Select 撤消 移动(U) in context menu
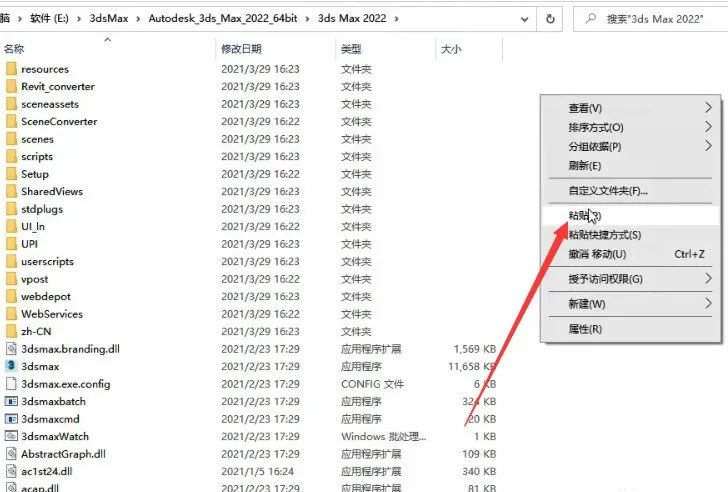 tap(630, 254)
